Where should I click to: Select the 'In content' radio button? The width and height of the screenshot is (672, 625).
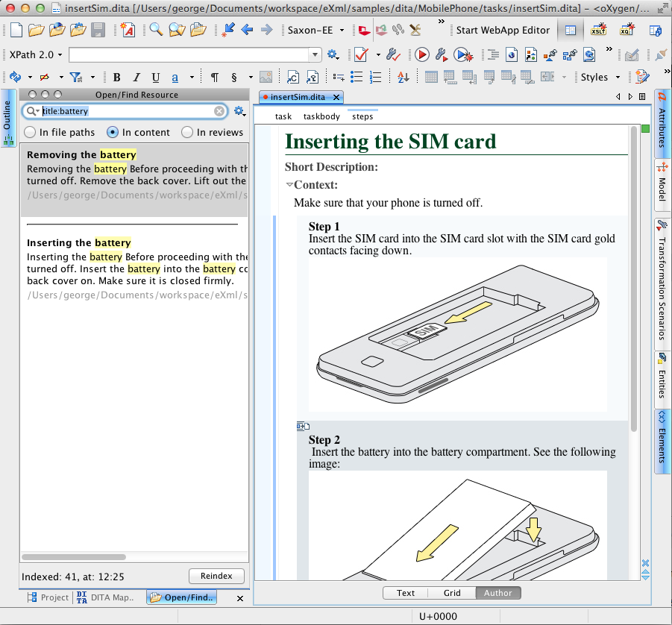[x=113, y=132]
